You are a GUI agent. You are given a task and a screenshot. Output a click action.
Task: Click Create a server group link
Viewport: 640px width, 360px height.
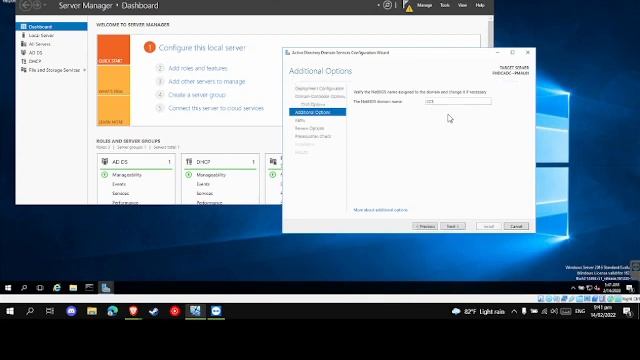[x=197, y=95]
